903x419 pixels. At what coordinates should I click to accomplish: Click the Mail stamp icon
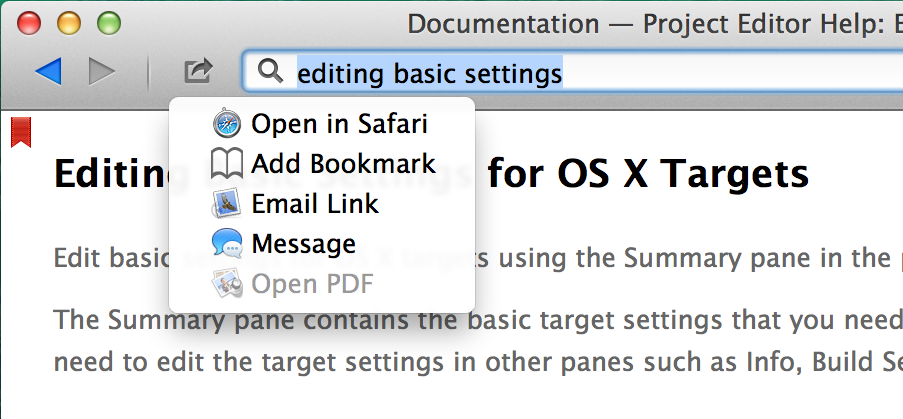pyautogui.click(x=227, y=204)
